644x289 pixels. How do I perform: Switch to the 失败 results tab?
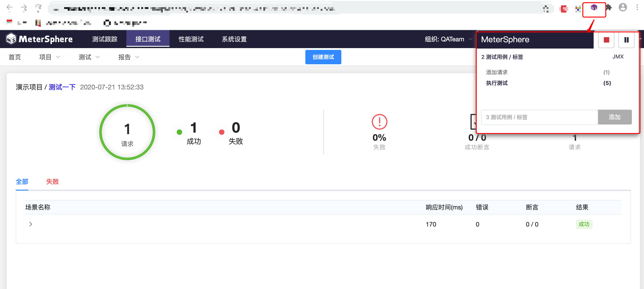[52, 182]
